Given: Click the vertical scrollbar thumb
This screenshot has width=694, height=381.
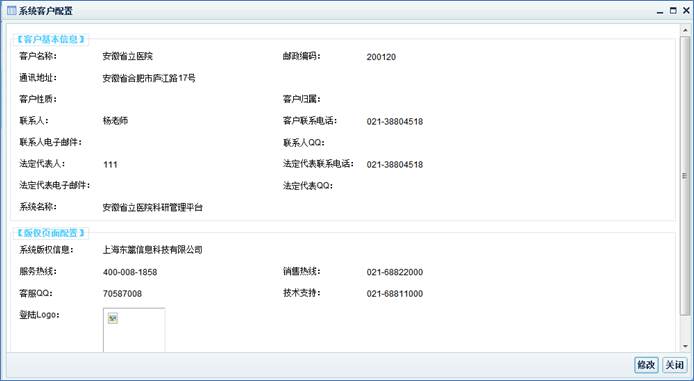Looking at the screenshot, I should [x=685, y=176].
